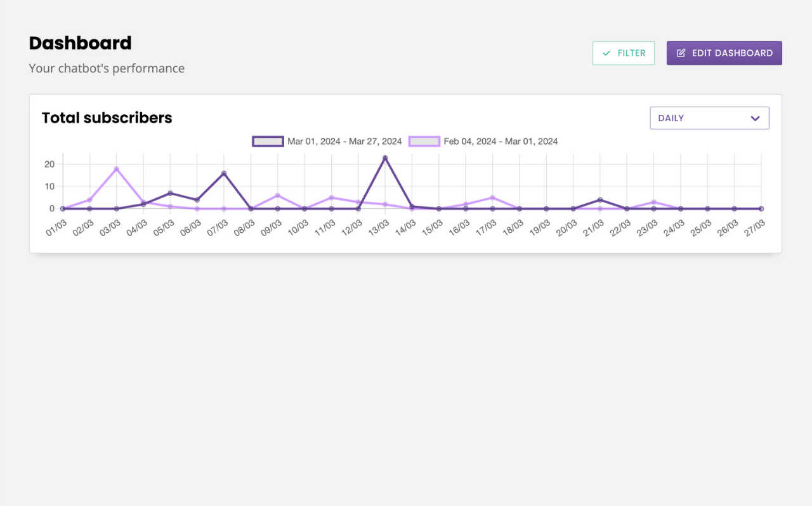Image resolution: width=812 pixels, height=506 pixels.
Task: Select the light purple data point at 23/03
Action: [653, 202]
